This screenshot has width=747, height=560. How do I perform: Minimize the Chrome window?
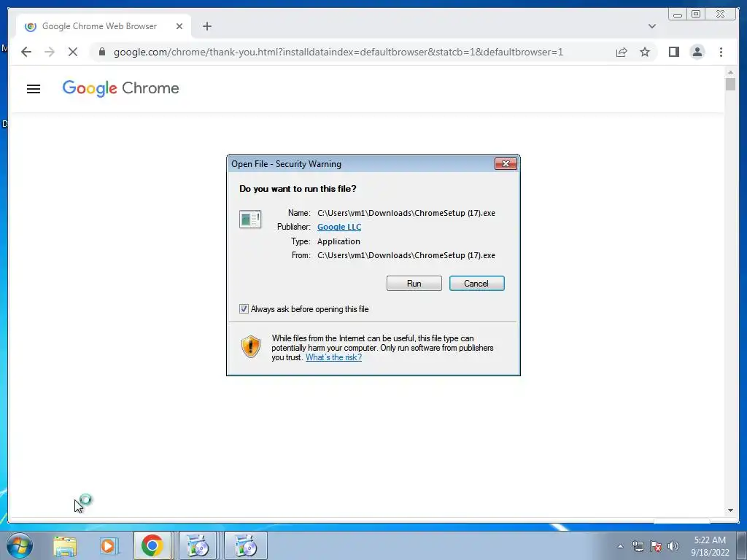point(678,15)
